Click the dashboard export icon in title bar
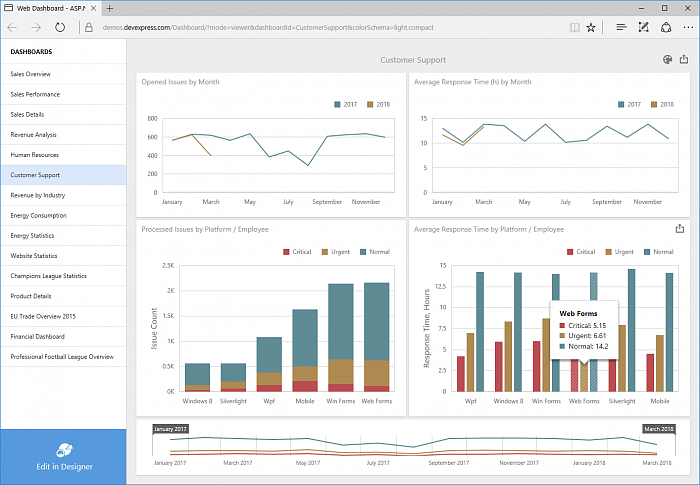Image resolution: width=700 pixels, height=485 pixels. click(x=682, y=60)
